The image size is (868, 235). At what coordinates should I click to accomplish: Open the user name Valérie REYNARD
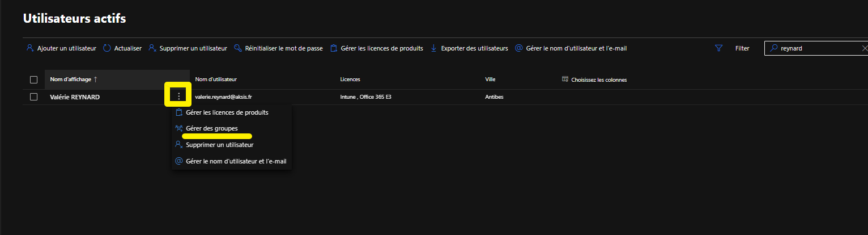[75, 97]
